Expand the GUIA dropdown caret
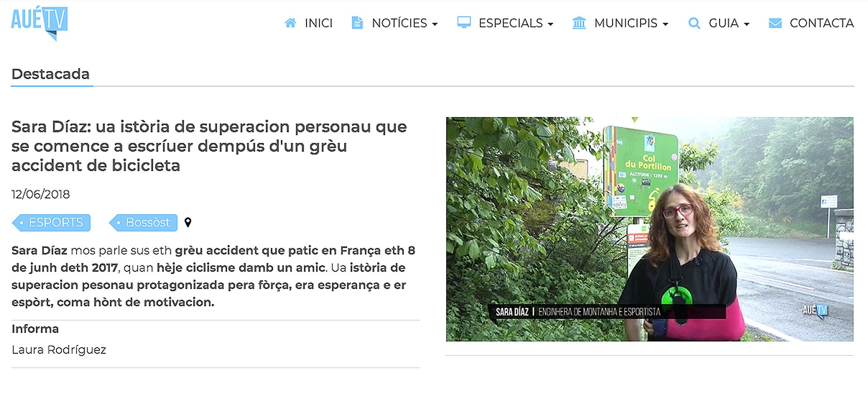The image size is (868, 414). click(746, 24)
